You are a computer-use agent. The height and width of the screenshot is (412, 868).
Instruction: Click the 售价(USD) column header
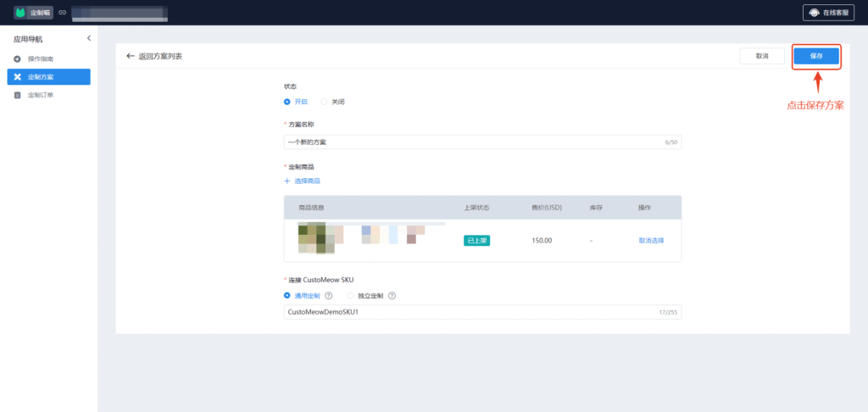[x=547, y=208]
